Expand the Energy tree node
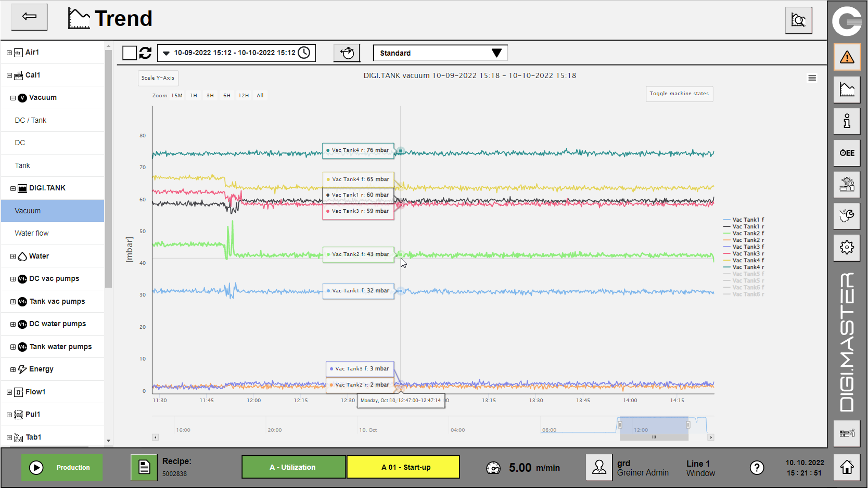The height and width of the screenshot is (488, 868). tap(13, 369)
